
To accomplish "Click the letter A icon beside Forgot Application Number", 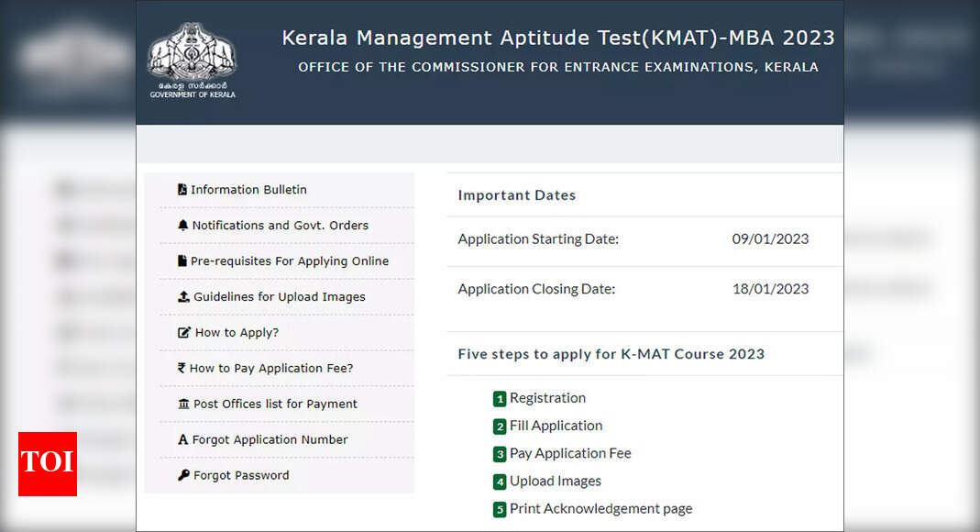I will 182,439.
